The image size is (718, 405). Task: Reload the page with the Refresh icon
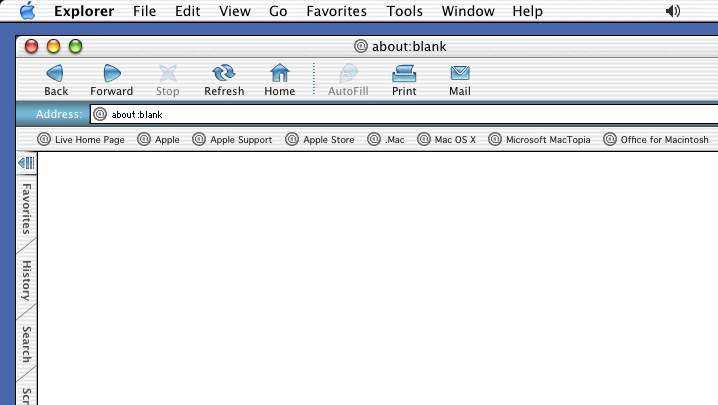224,73
